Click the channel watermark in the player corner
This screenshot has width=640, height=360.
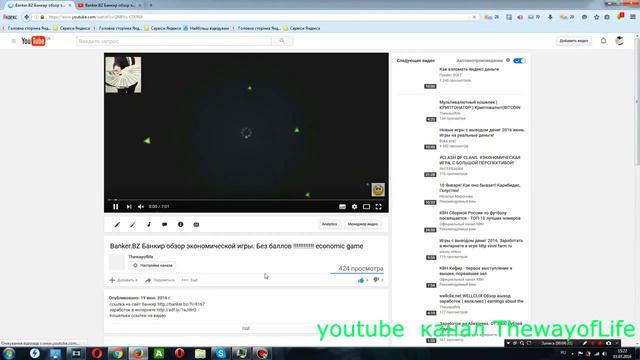coord(378,190)
